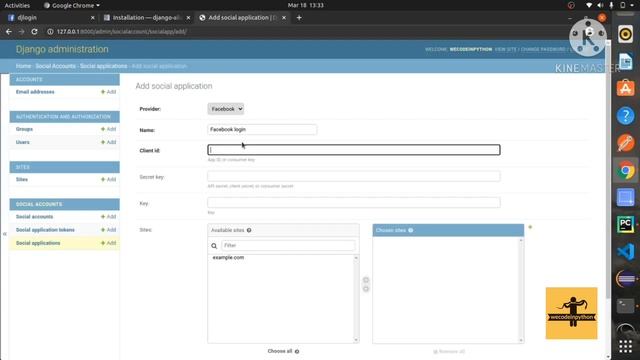The width and height of the screenshot is (640, 360).
Task: Click Add beside Social application tokens
Action: coord(109,230)
